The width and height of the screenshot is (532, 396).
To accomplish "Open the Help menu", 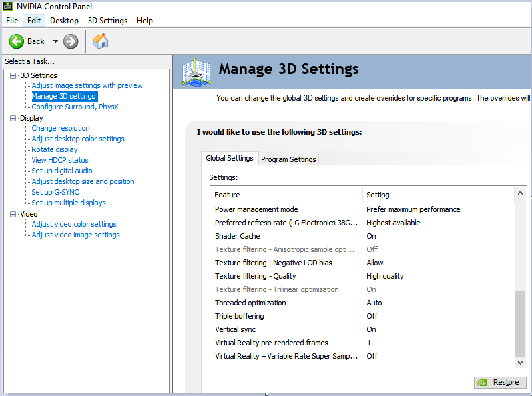I will 144,21.
